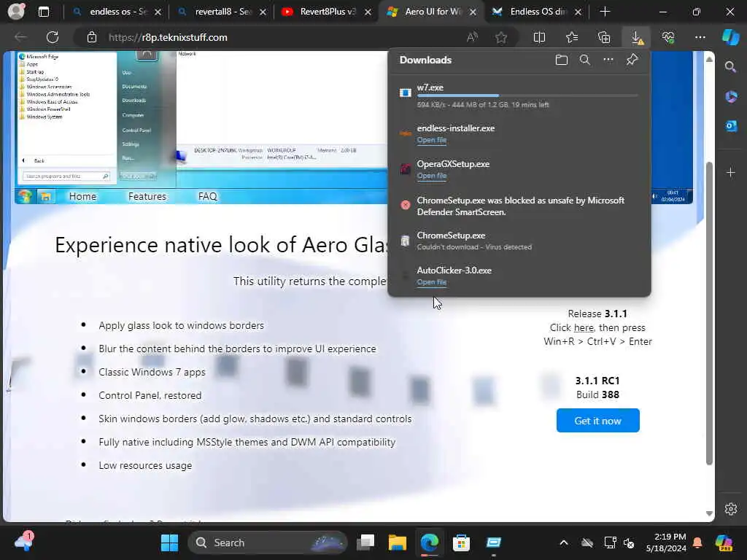Click the back navigation arrow

click(20, 37)
